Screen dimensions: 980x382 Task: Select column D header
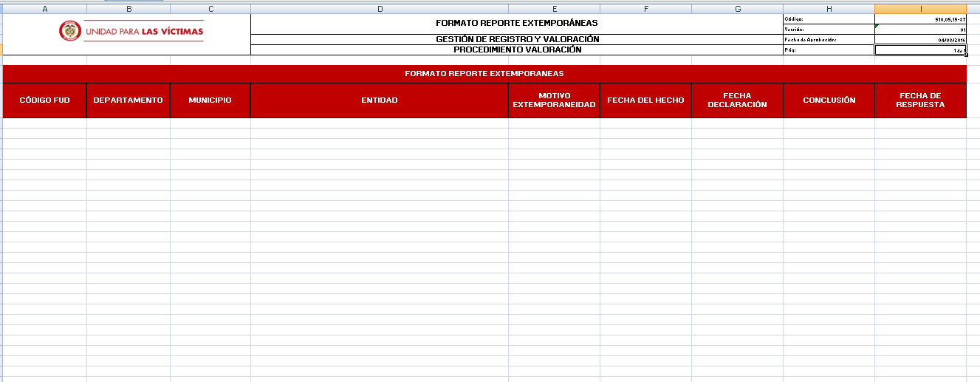(x=380, y=9)
